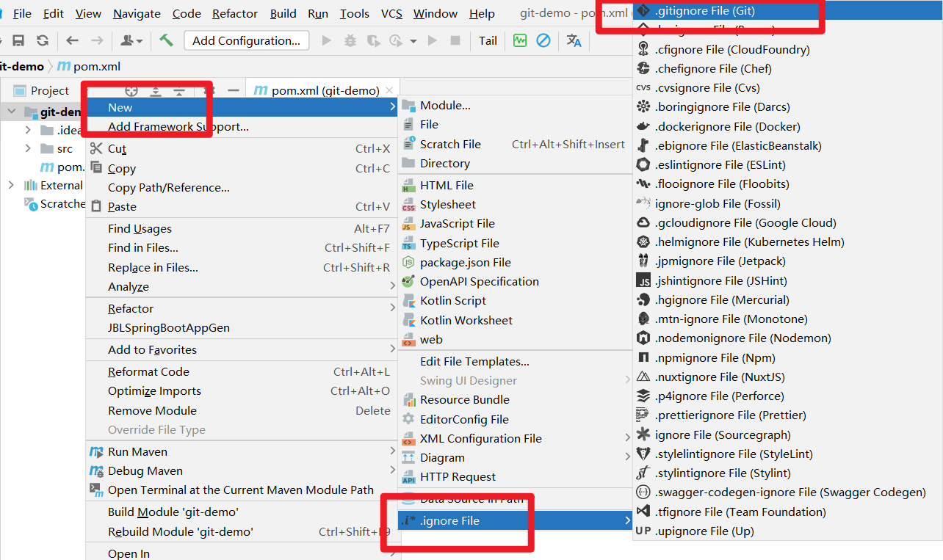Screen dimensions: 943x560
Task: Click the expand all icon in Project panel
Action: [x=155, y=91]
